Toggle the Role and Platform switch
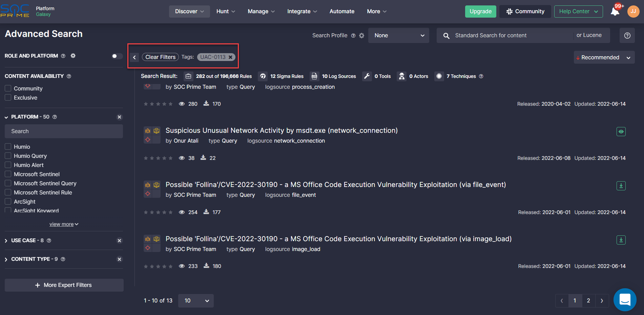 (117, 56)
